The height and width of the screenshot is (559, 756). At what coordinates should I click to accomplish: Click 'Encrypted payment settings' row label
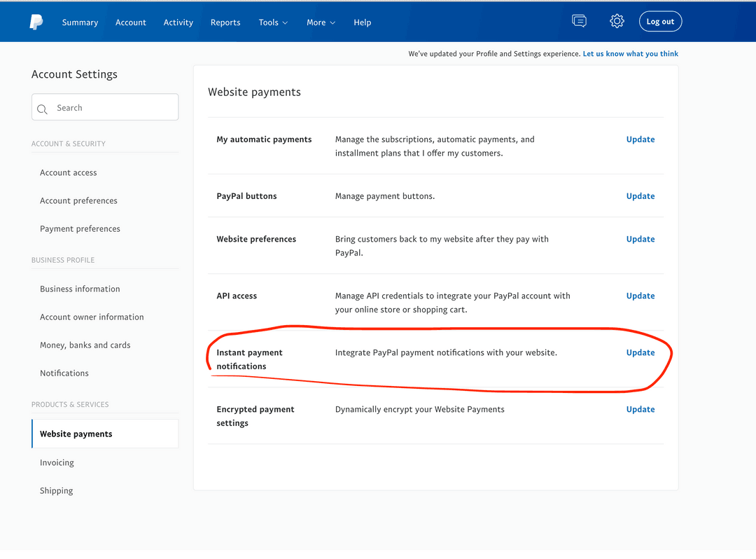click(255, 416)
